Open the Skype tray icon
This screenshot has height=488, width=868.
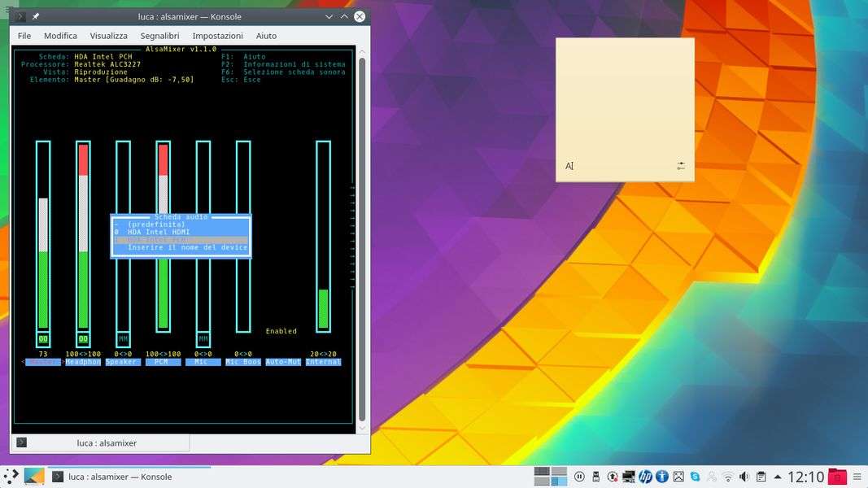click(x=695, y=477)
